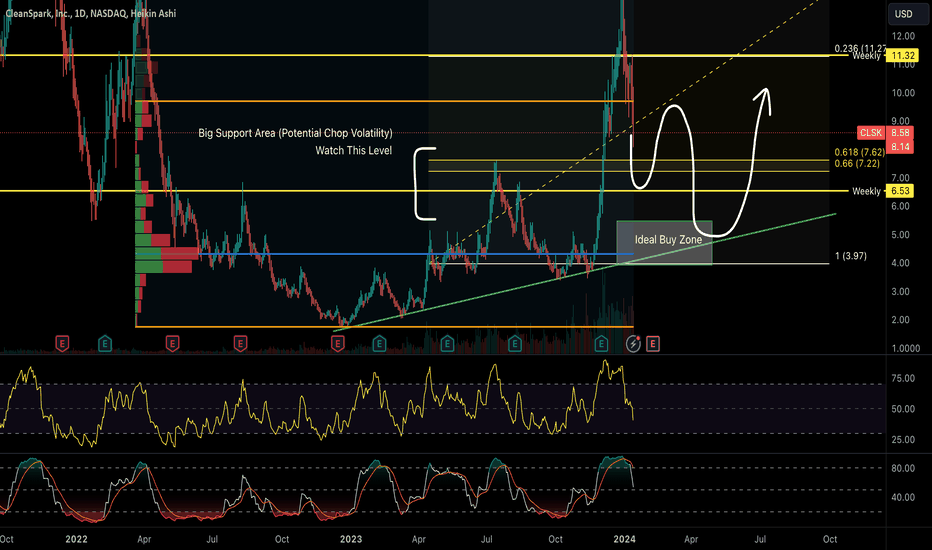Click the 75.00 RSI scale value
Image resolution: width=932 pixels, height=550 pixels.
tap(903, 379)
